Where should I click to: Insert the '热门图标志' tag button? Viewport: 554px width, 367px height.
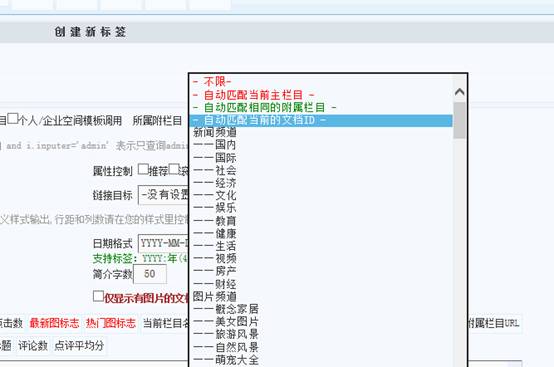(111, 323)
